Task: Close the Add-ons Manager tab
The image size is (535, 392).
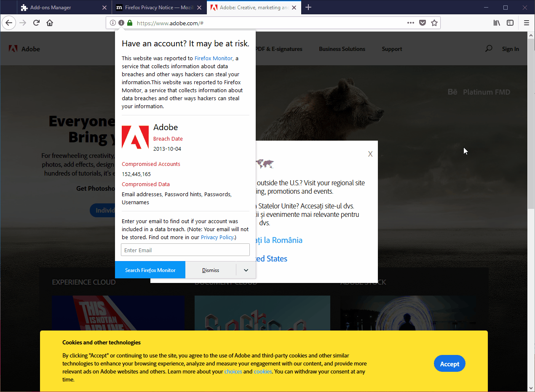Action: (x=104, y=8)
